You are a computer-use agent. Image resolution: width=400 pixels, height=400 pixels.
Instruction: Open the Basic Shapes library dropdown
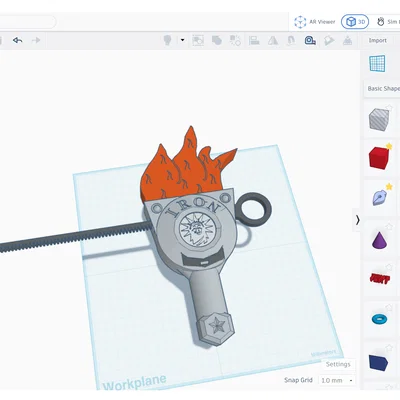pos(383,89)
